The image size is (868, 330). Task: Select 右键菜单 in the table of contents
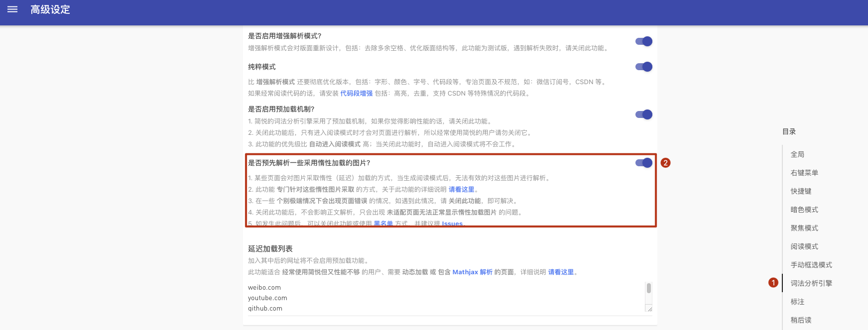coord(804,173)
